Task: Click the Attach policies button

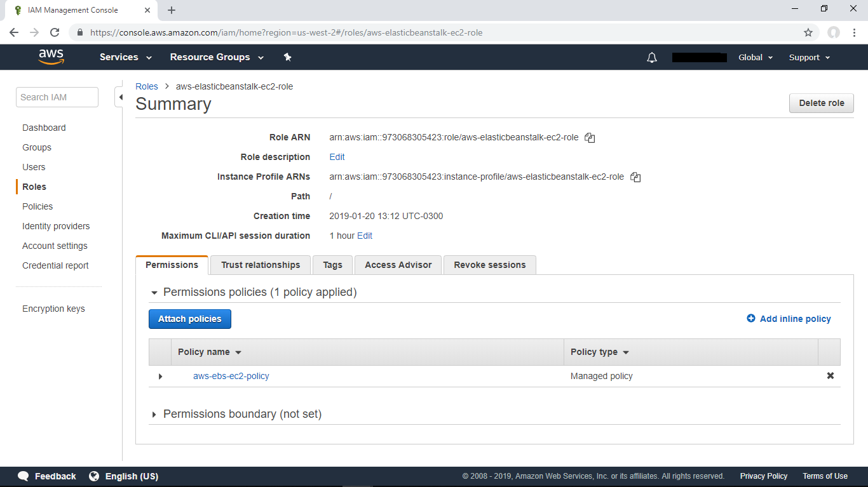Action: point(189,319)
